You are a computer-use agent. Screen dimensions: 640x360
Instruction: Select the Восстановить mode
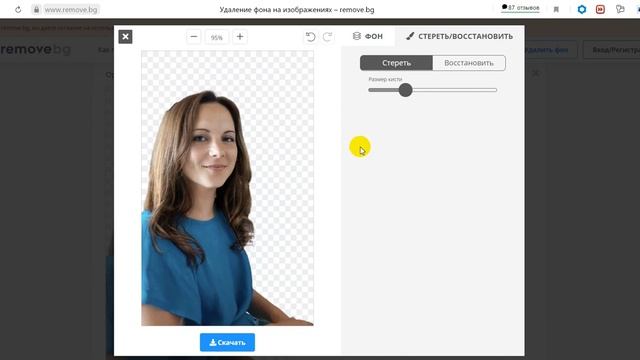click(x=469, y=63)
